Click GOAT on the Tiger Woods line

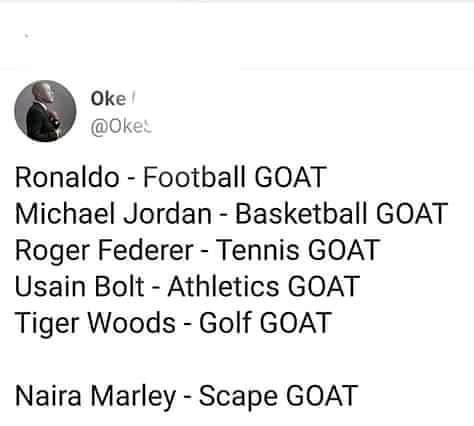tap(295, 323)
